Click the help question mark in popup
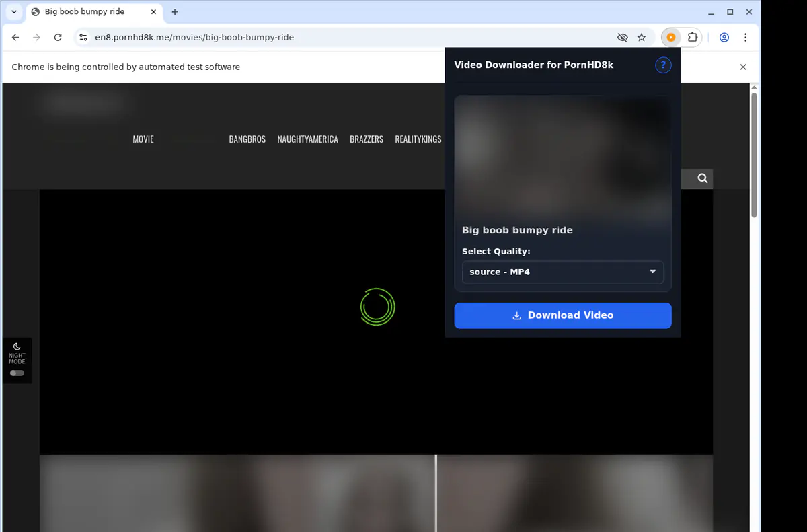Screen dimensions: 807x532 click(663, 65)
